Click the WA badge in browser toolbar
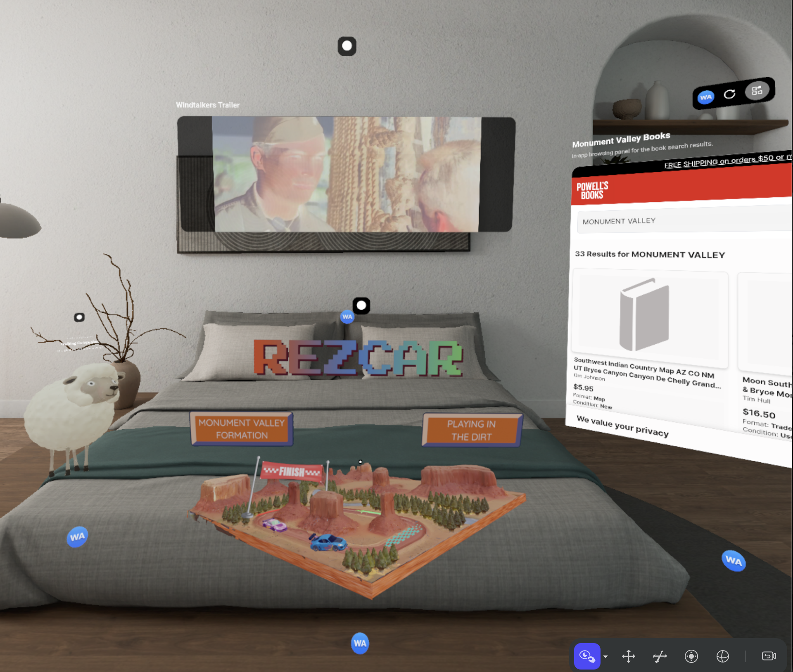 click(x=706, y=97)
